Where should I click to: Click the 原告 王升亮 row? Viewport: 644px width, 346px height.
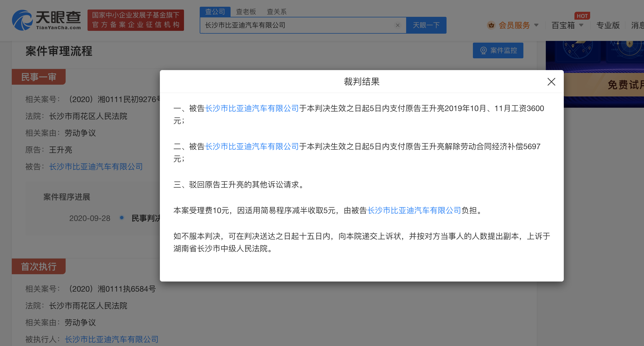click(x=49, y=150)
